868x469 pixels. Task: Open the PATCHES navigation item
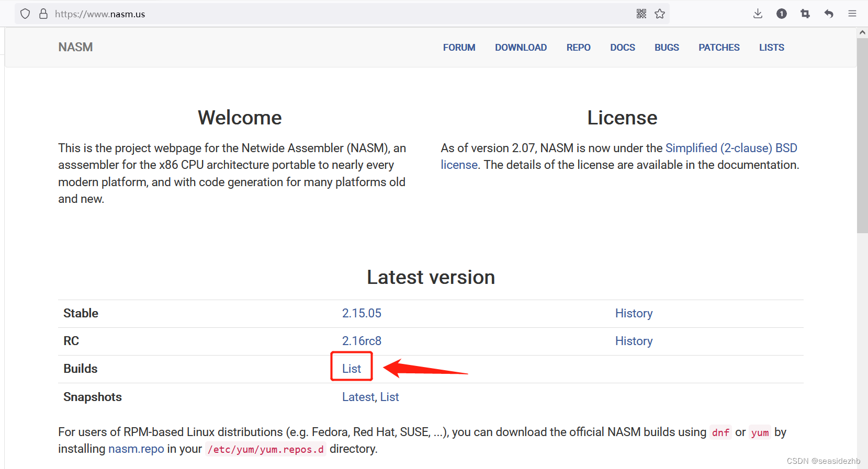pyautogui.click(x=719, y=48)
